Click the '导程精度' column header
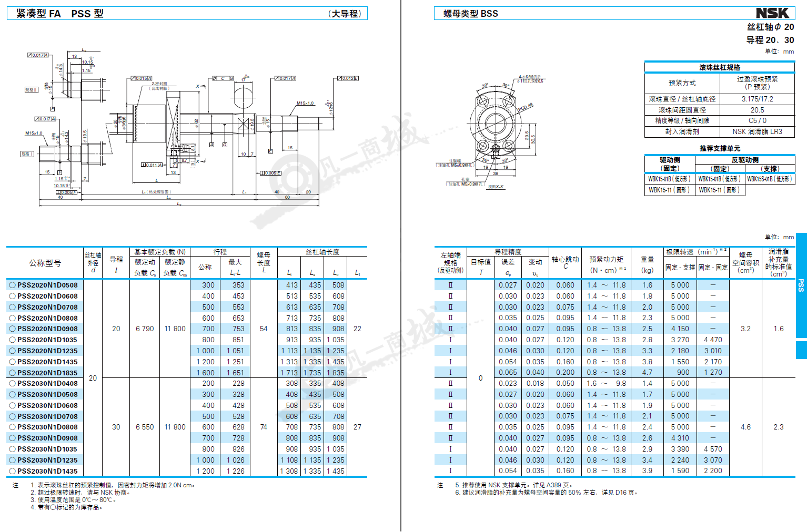 (508, 252)
